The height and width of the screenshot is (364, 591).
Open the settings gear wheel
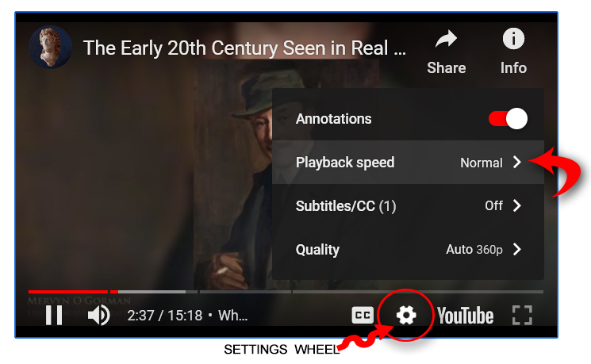click(406, 315)
